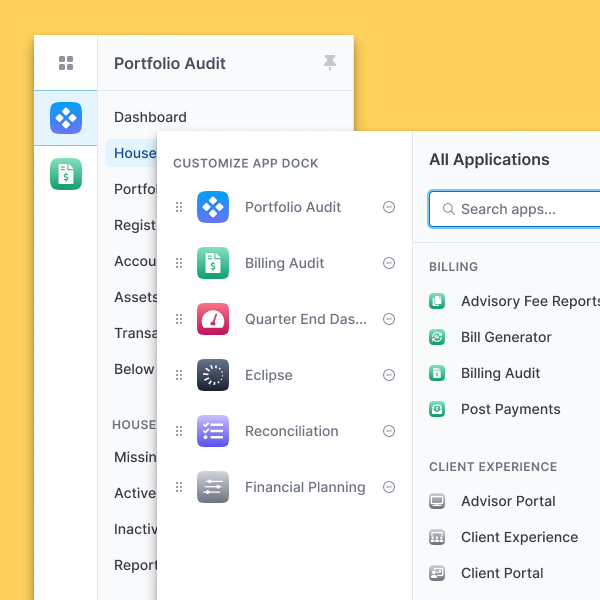Select highlighted House item in sidebar
This screenshot has width=600, height=600.
coord(132,153)
